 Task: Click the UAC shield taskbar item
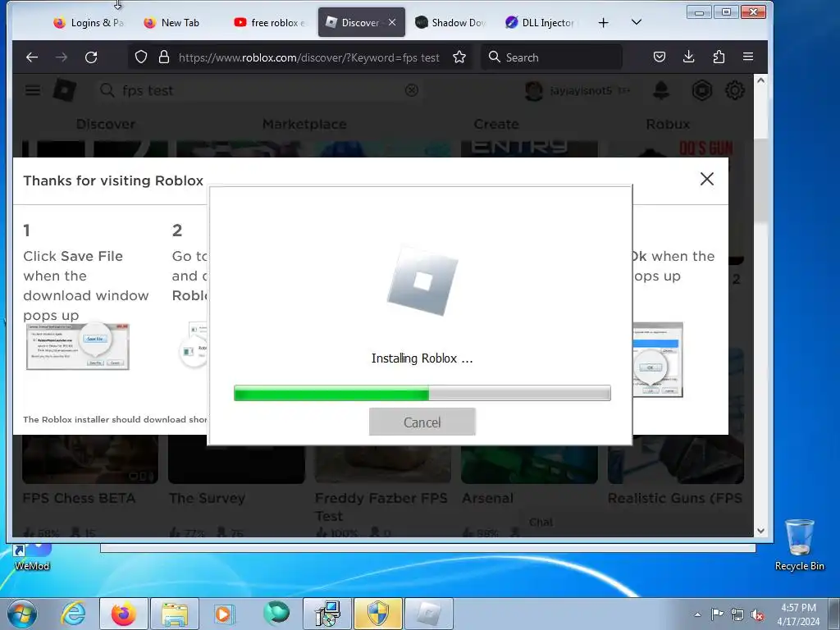point(377,614)
